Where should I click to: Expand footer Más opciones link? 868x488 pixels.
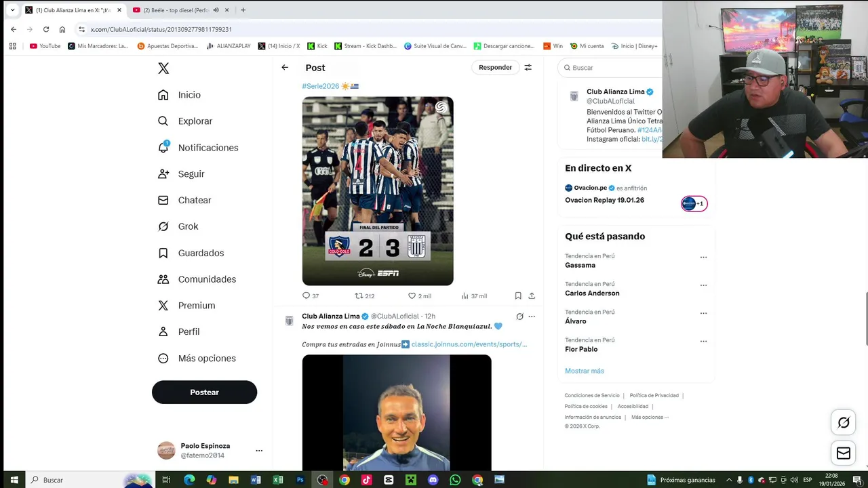650,418
